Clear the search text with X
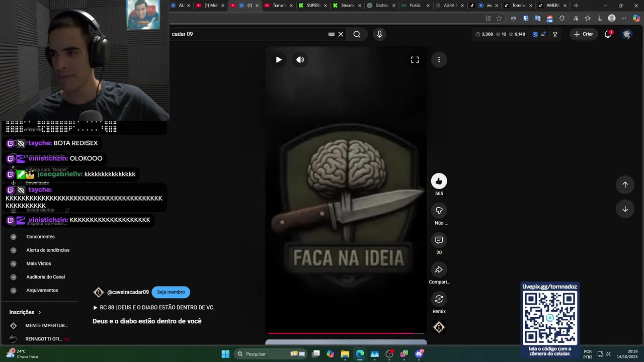 pos(341,34)
